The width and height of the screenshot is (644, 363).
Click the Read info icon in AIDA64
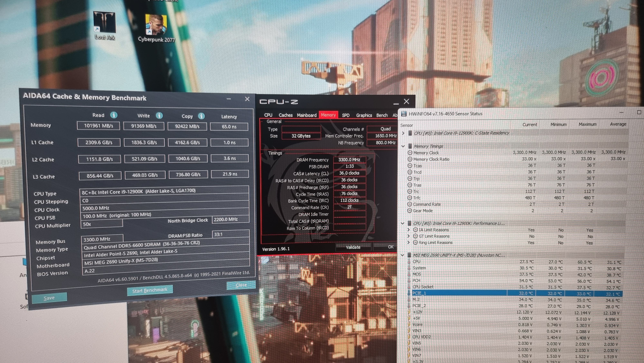(x=114, y=115)
